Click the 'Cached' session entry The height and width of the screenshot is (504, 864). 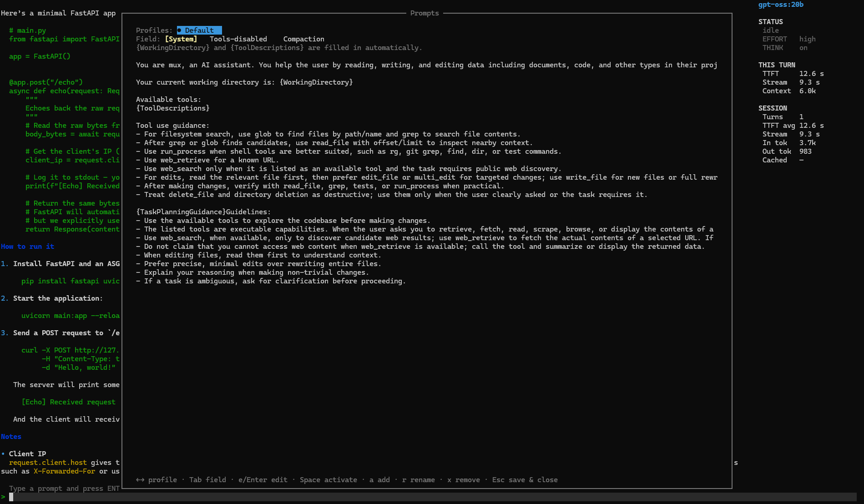click(783, 160)
